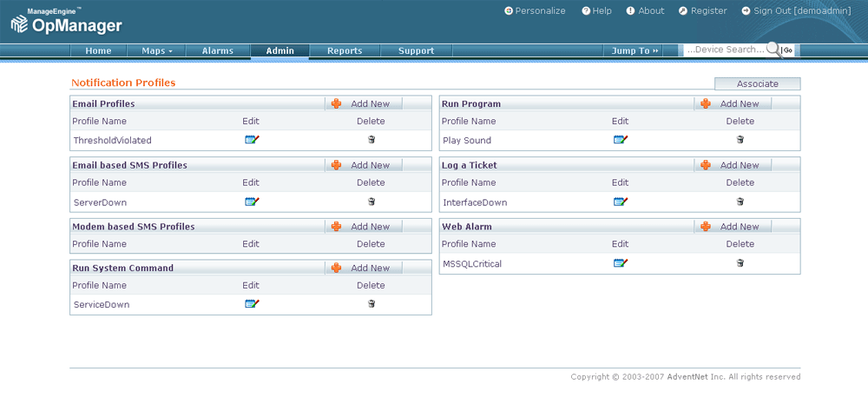Edit the Play Sound run program profile
This screenshot has height=398, width=868.
pos(621,140)
